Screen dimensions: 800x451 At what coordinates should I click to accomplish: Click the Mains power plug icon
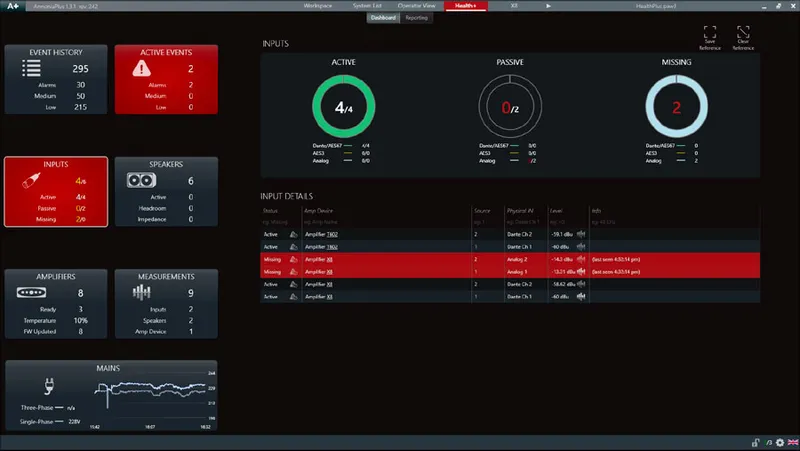pos(48,386)
